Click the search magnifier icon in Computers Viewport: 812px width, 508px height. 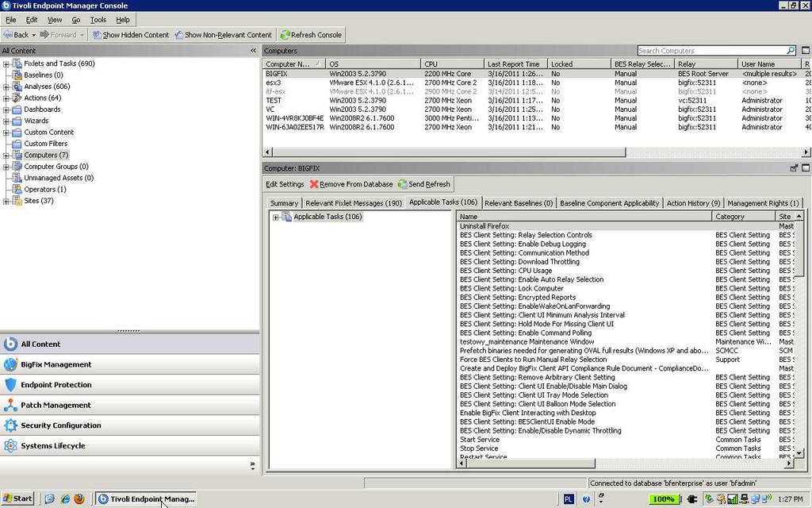791,50
